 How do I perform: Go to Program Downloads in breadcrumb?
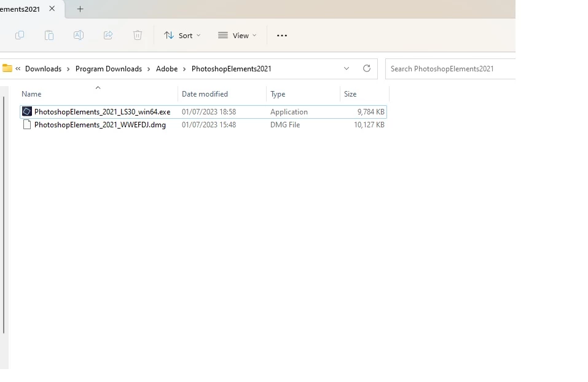click(109, 69)
